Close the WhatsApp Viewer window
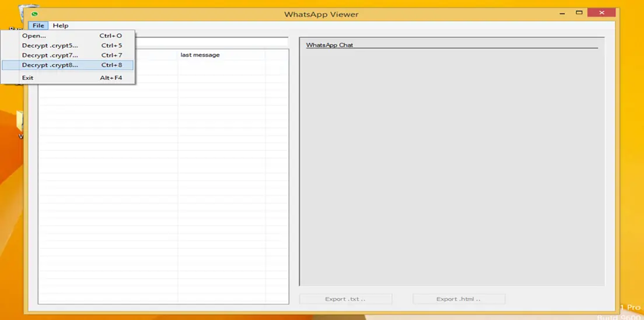Screen dimensions: 644x320 601,13
